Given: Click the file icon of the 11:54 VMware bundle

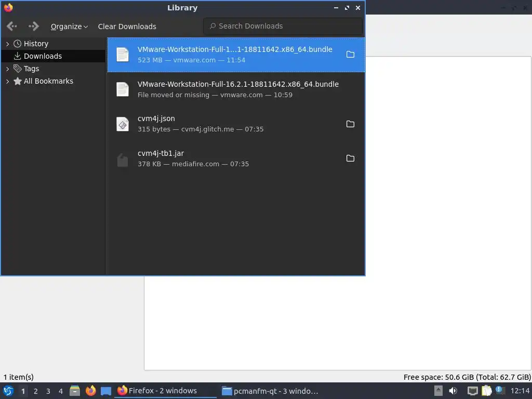Looking at the screenshot, I should 123,55.
